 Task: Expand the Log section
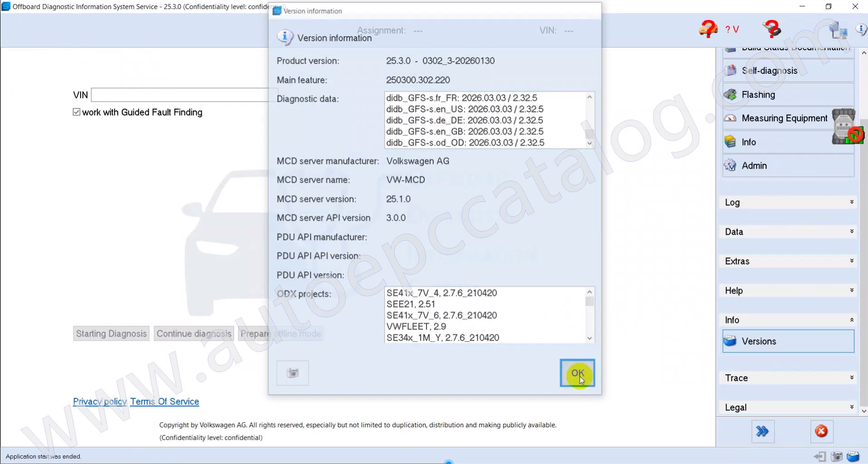(x=788, y=203)
